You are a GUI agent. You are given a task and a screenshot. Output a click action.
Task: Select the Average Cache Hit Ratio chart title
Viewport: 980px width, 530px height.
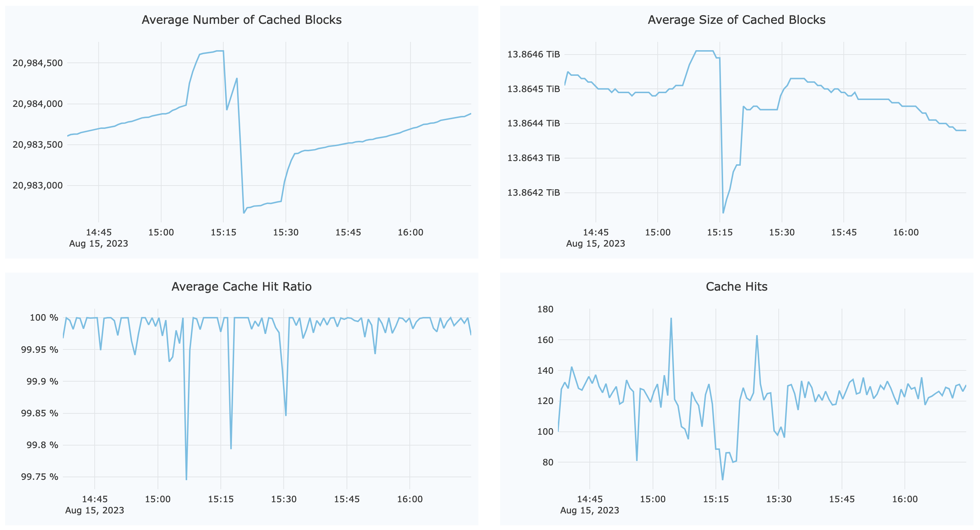click(241, 286)
